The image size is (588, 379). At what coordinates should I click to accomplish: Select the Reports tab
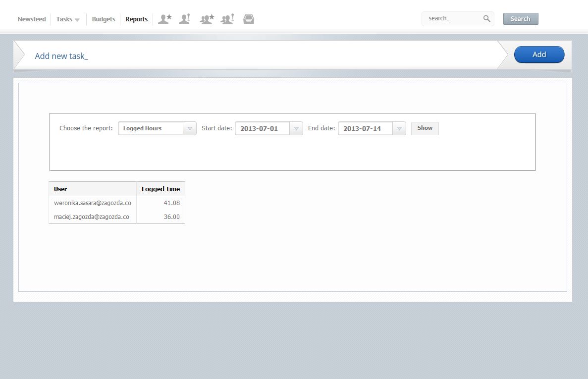pos(136,19)
